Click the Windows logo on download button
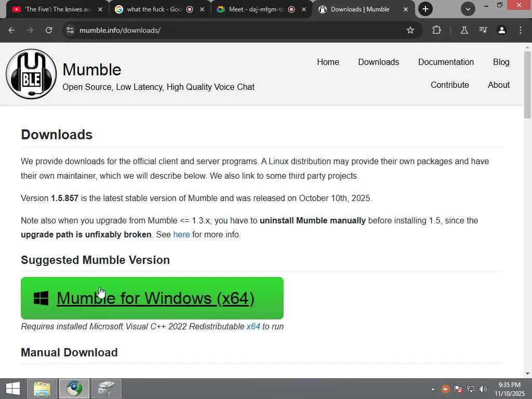This screenshot has width=532, height=399. pos(41,298)
